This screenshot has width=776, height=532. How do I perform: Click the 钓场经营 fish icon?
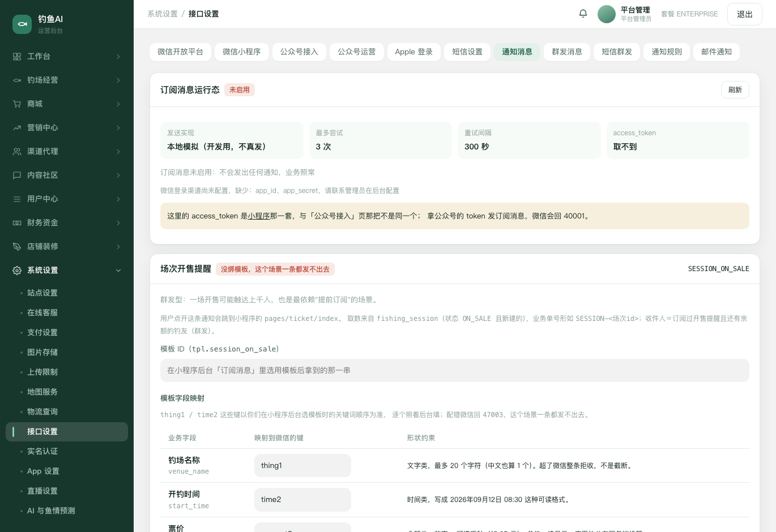click(17, 80)
